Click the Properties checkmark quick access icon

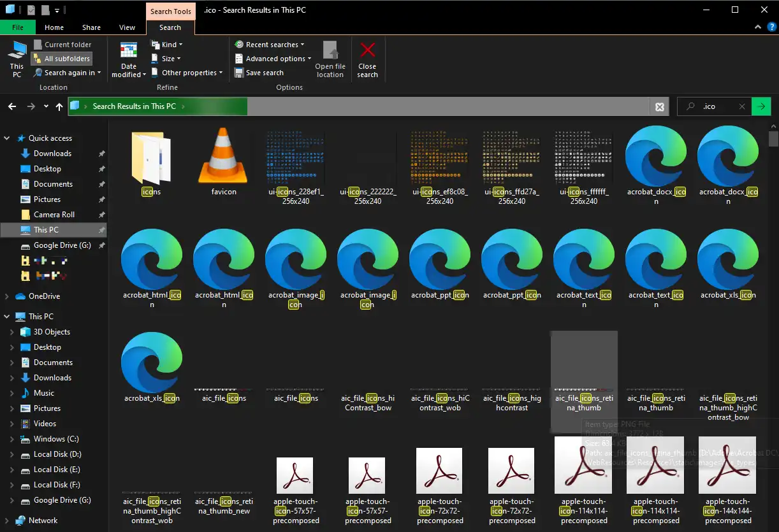[x=31, y=11]
